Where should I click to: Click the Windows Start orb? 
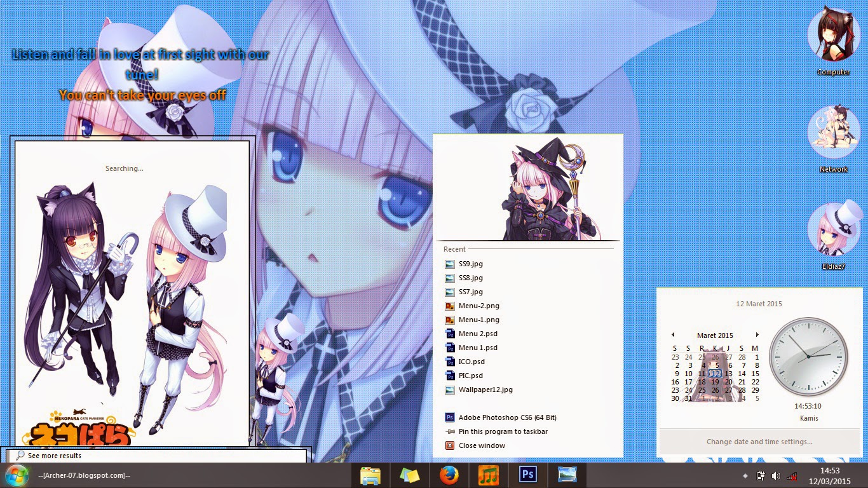[x=16, y=475]
